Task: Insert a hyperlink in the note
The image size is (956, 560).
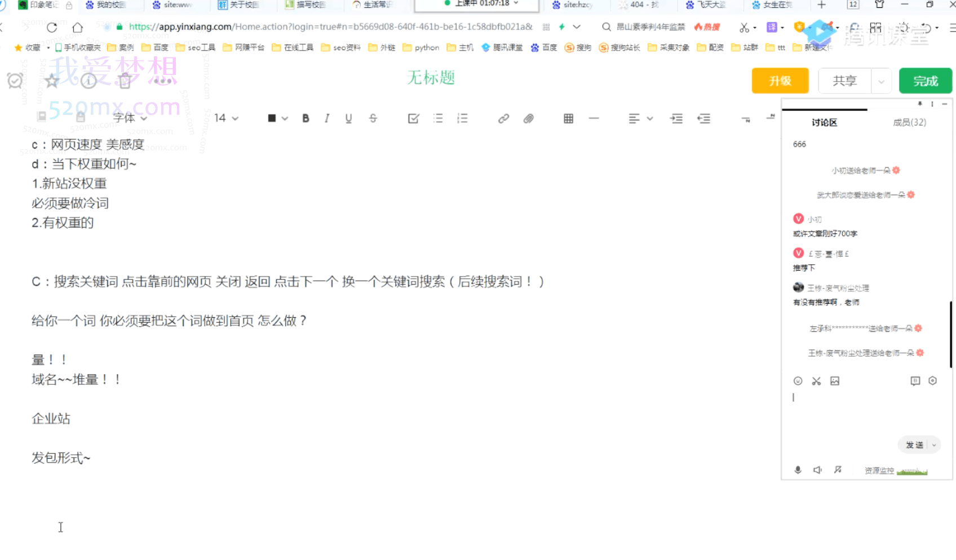Action: [503, 118]
